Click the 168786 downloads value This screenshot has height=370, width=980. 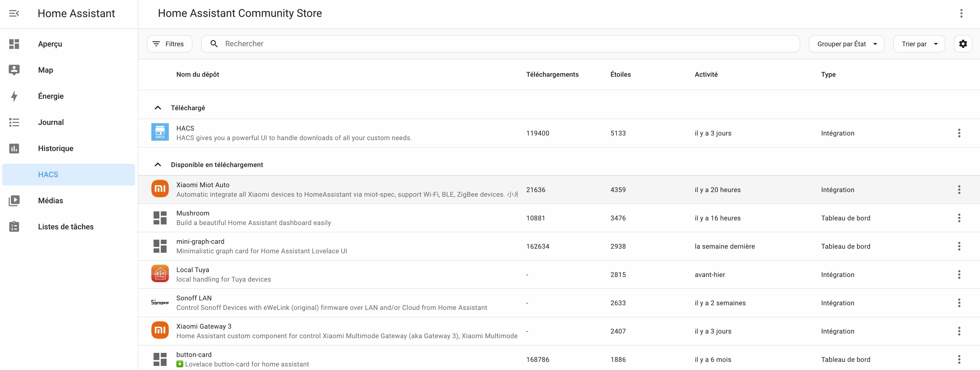coord(538,359)
